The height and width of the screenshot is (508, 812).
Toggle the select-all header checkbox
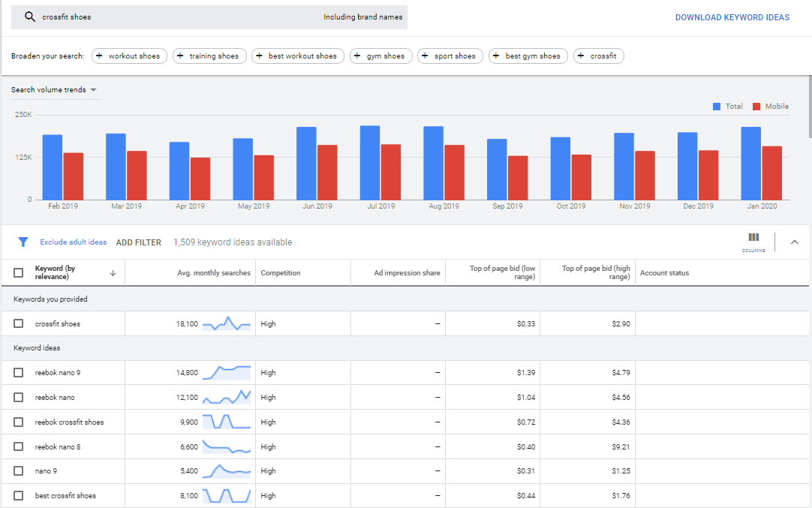[19, 273]
